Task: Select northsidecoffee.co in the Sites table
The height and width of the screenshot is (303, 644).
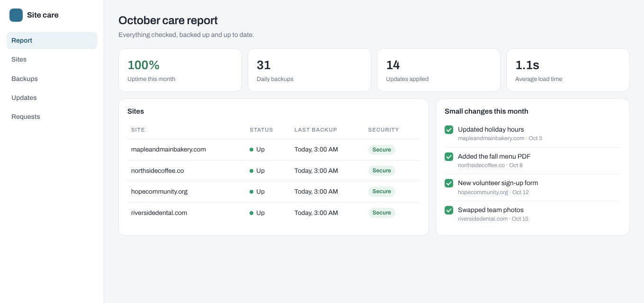Action: click(157, 170)
